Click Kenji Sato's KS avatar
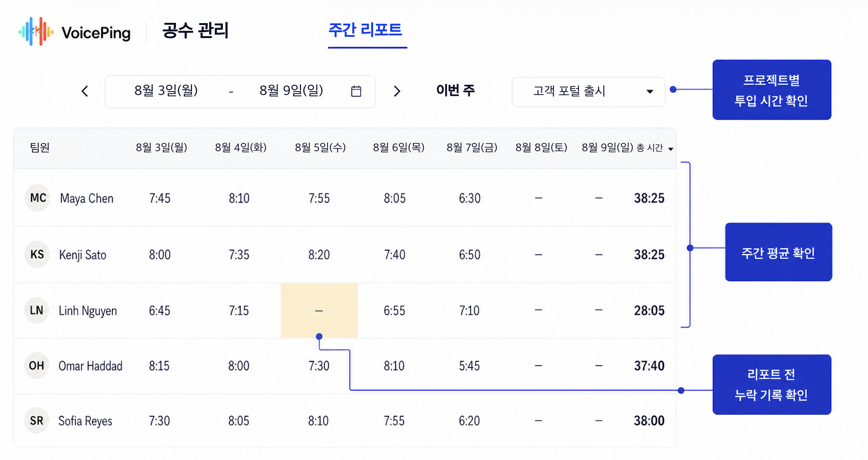 tap(37, 254)
